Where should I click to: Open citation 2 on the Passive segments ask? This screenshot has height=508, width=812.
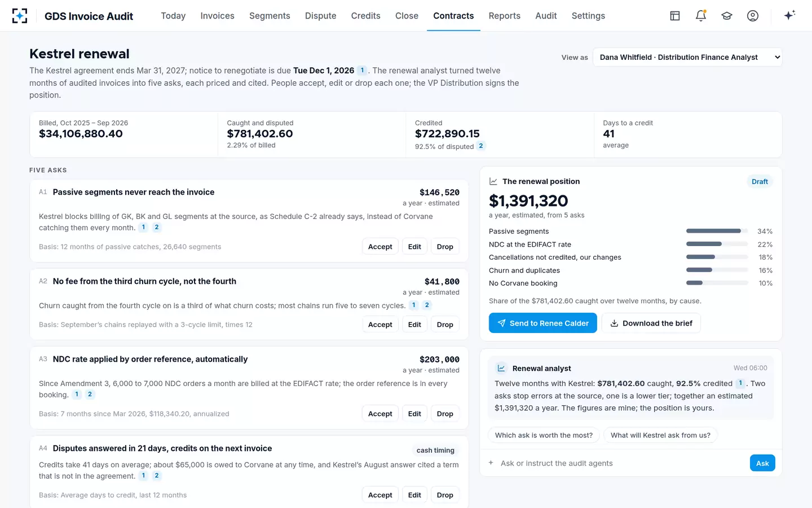tap(157, 227)
